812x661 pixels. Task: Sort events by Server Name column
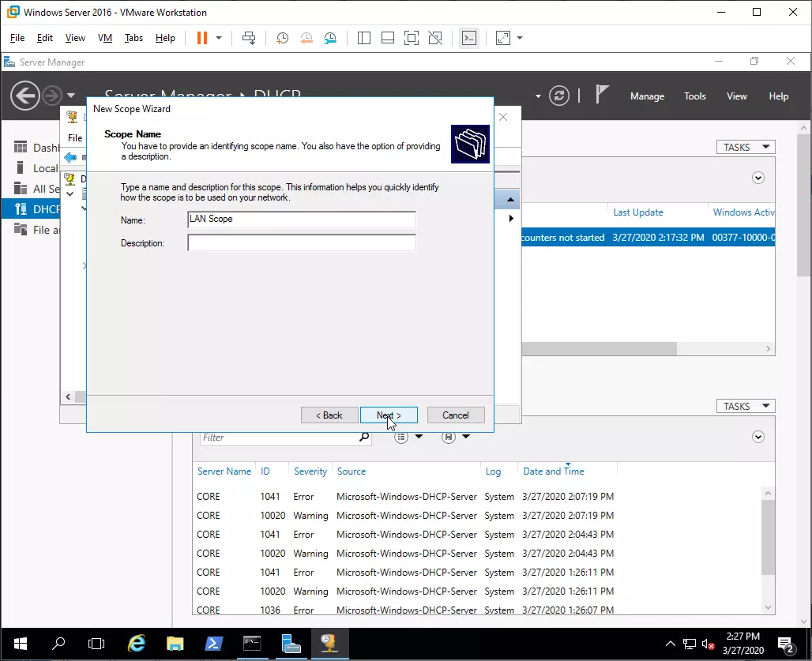[224, 471]
